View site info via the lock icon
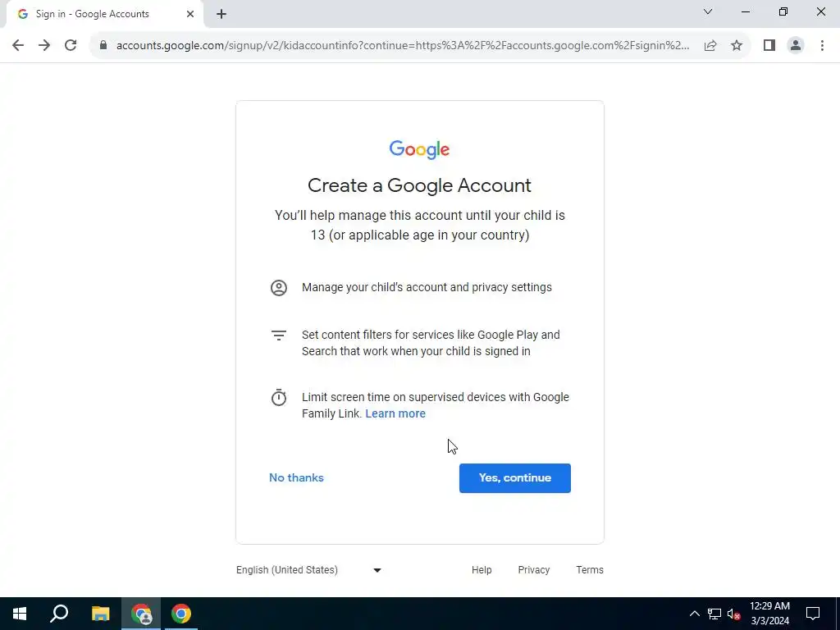Viewport: 840px width, 630px height. coord(103,46)
